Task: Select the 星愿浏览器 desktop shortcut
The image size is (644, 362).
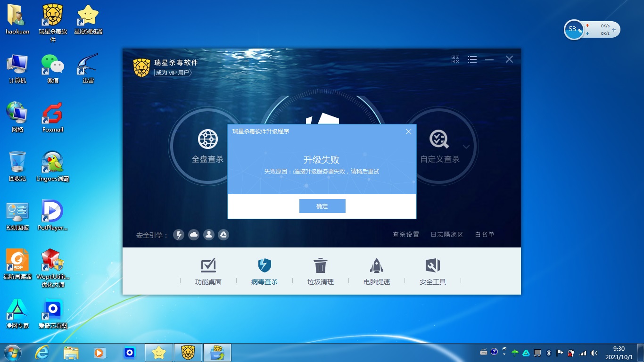Action: pyautogui.click(x=88, y=19)
